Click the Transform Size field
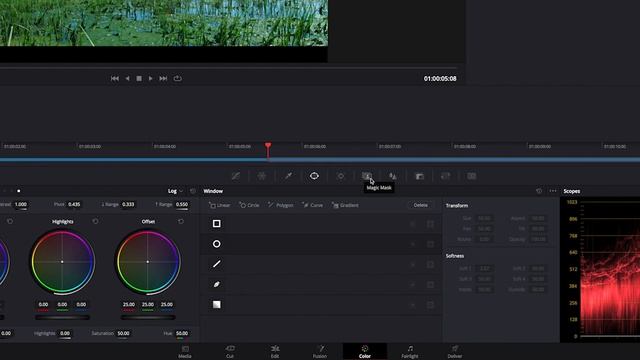 point(484,218)
